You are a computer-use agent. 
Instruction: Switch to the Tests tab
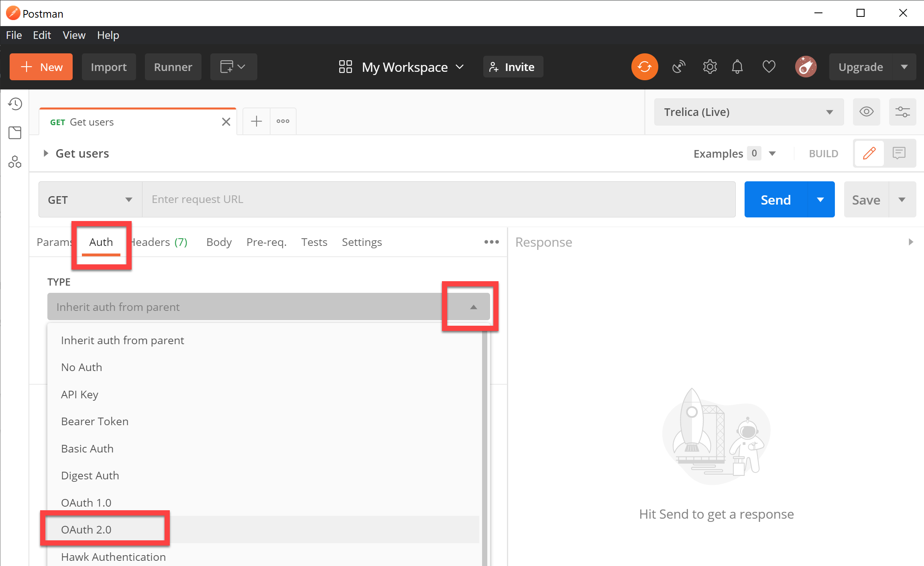[314, 242]
